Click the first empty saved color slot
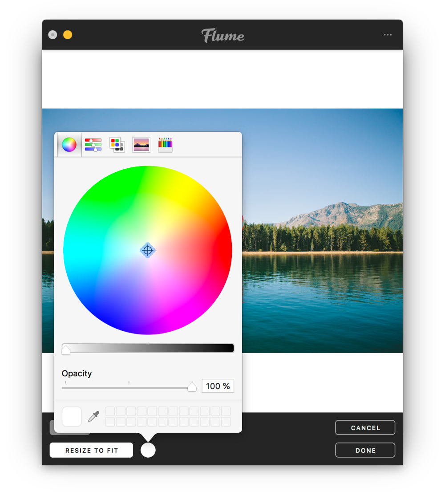Viewport: 445px width, 504px height. [x=110, y=411]
